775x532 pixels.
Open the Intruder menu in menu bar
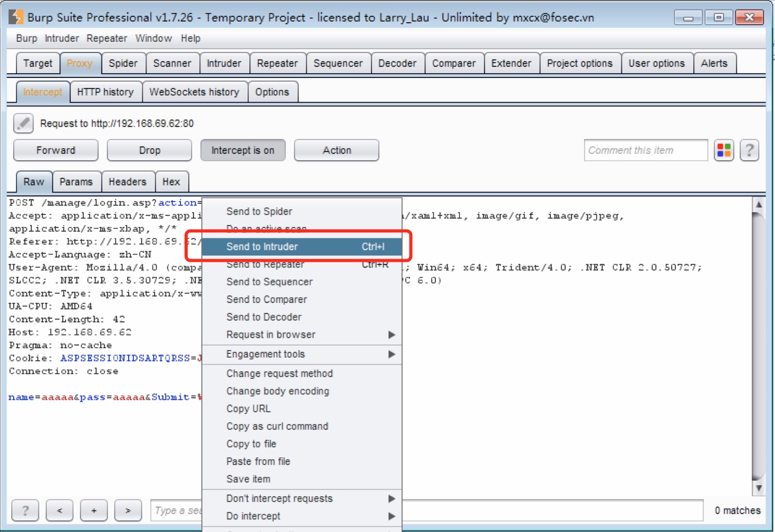point(62,38)
